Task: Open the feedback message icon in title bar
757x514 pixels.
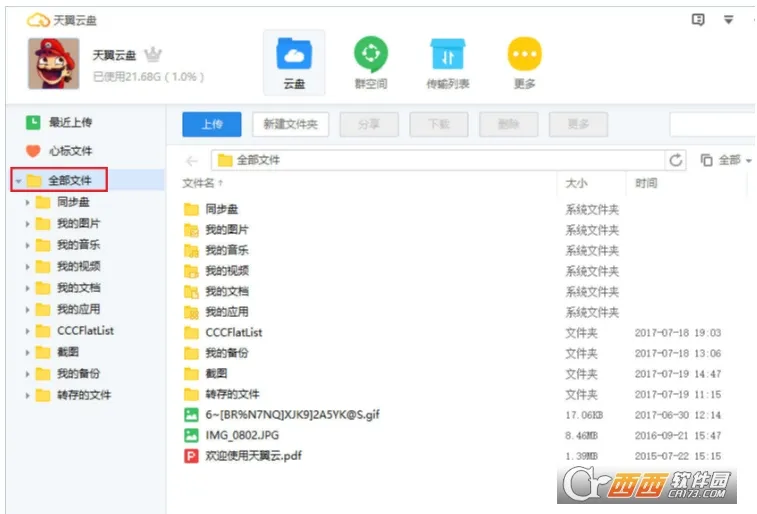Action: (x=698, y=20)
